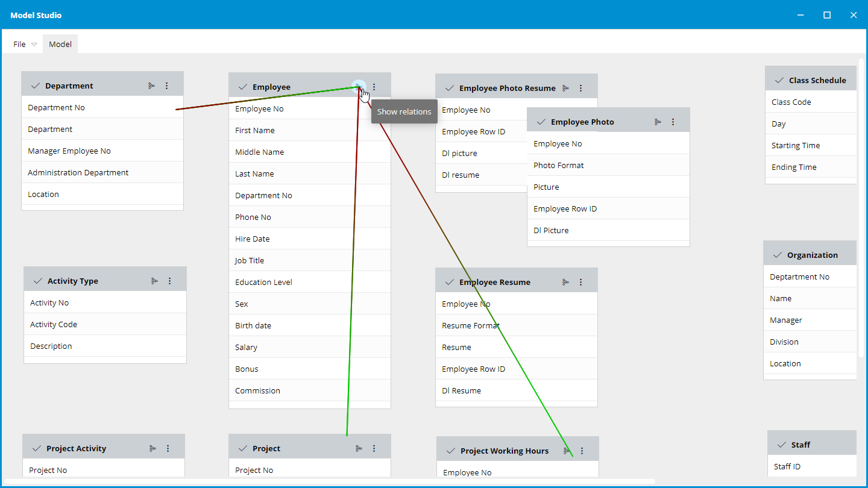Viewport: 868px width, 488px height.
Task: Show relations for the Employee Resume table
Action: [565, 282]
